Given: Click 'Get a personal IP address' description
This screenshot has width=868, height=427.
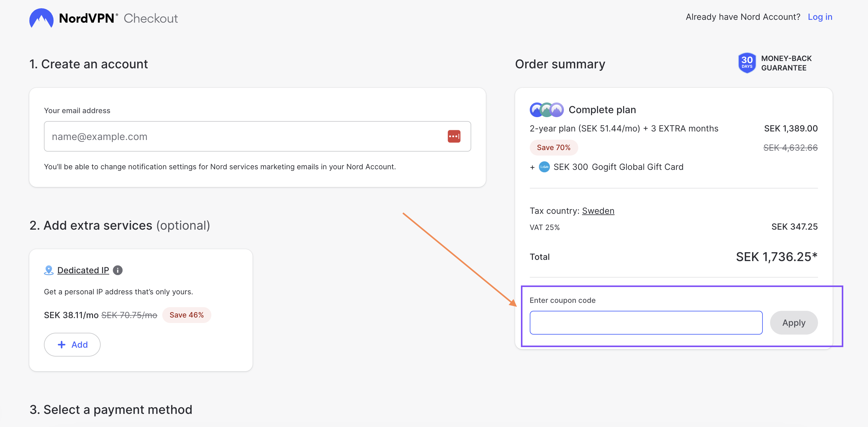Looking at the screenshot, I should click(118, 292).
